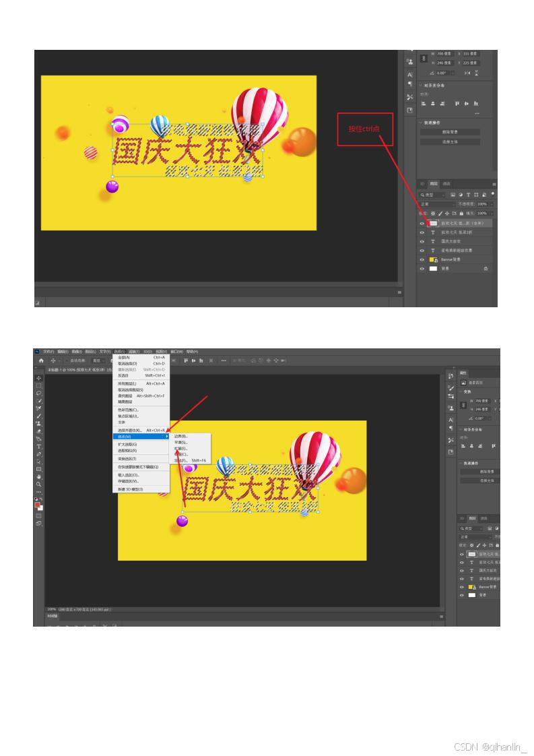Hide the top merged layer in lower screenshot

click(x=461, y=555)
